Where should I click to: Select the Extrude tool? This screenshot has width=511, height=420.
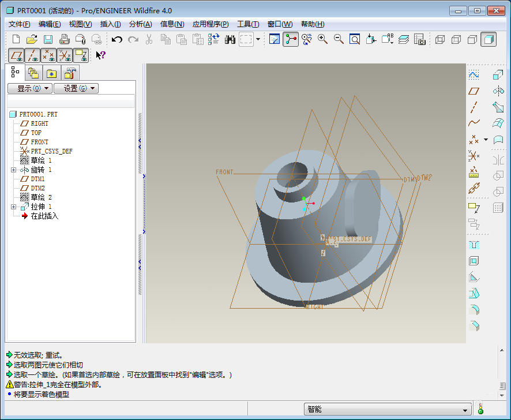(x=498, y=75)
